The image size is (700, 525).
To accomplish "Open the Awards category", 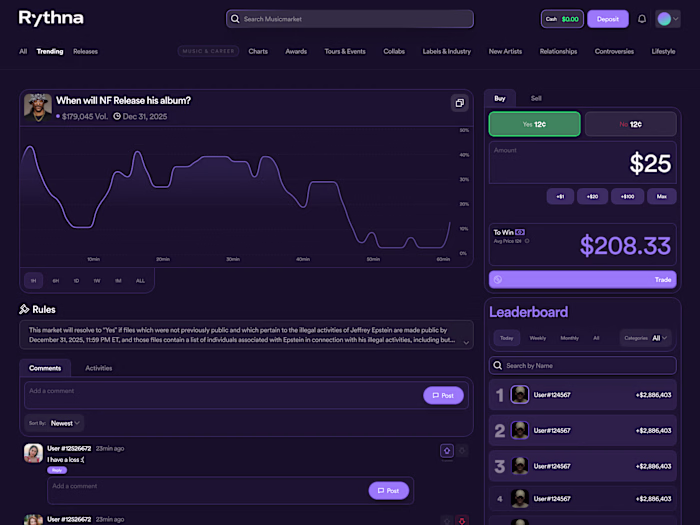I will coord(296,51).
